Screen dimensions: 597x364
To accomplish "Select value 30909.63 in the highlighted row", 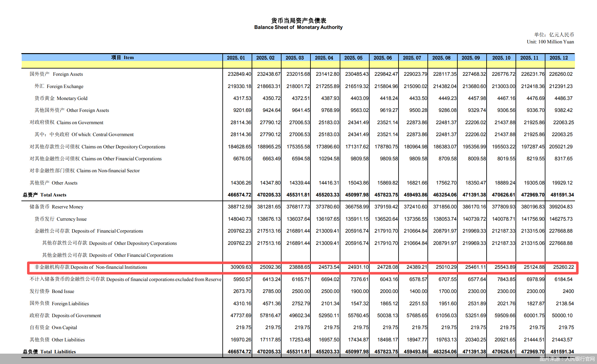I will point(241,267).
